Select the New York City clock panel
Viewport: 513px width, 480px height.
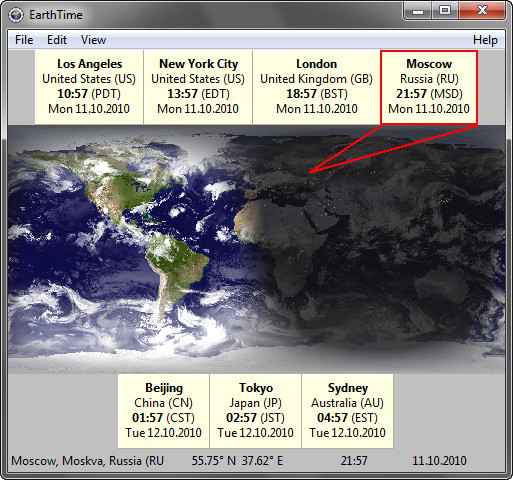[x=198, y=87]
